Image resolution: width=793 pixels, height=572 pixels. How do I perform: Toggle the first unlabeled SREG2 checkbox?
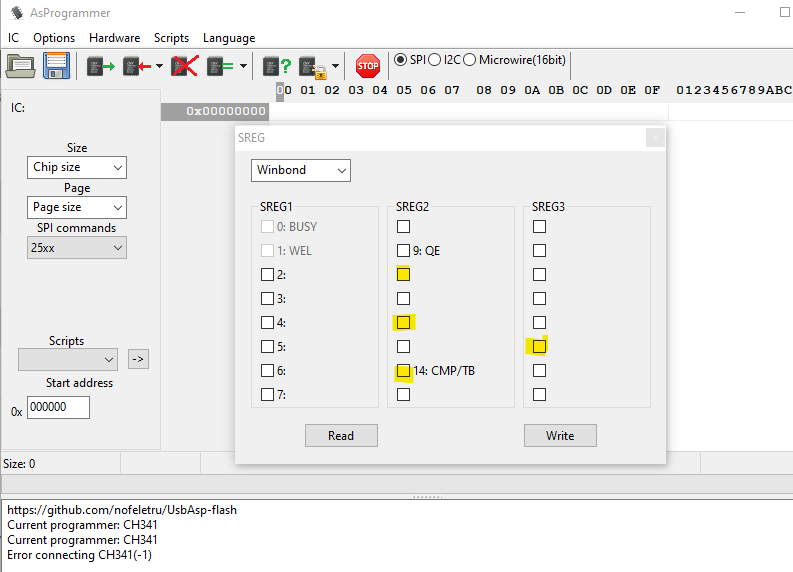(x=403, y=227)
